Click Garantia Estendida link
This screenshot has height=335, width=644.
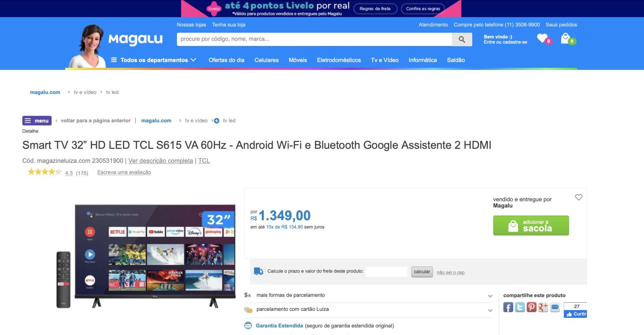pos(279,326)
